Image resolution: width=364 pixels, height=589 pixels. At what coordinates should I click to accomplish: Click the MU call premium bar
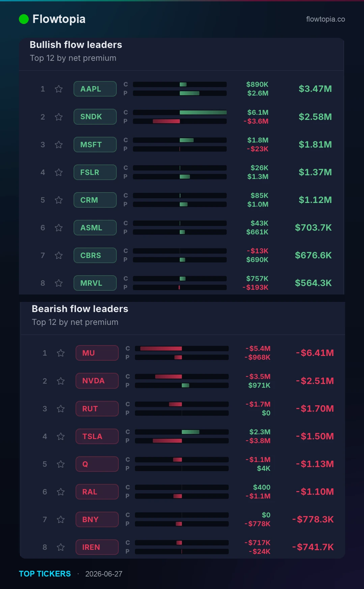(x=182, y=349)
